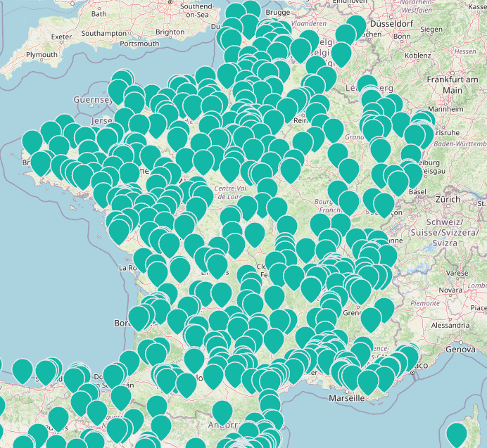Click the Marseille city label
487x448 pixels.
point(347,398)
